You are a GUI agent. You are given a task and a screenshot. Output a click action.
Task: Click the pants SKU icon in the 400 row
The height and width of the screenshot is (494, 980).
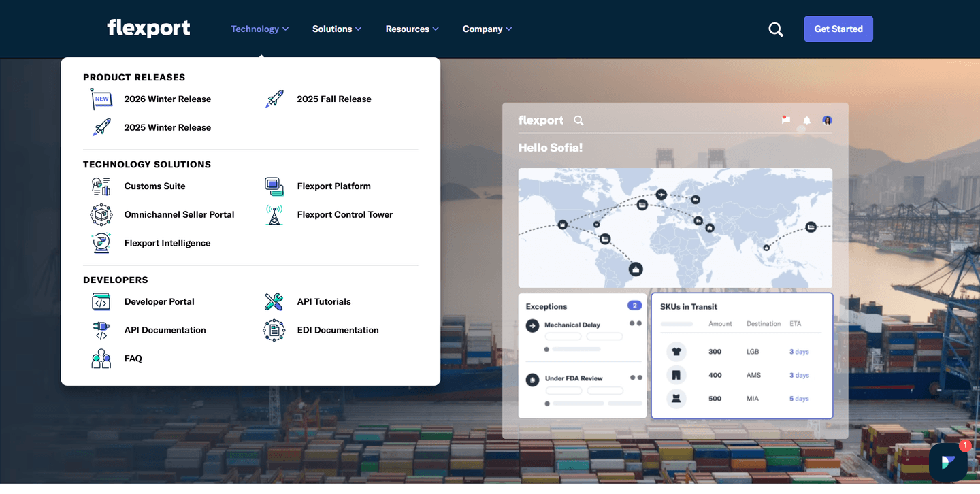[x=676, y=375]
